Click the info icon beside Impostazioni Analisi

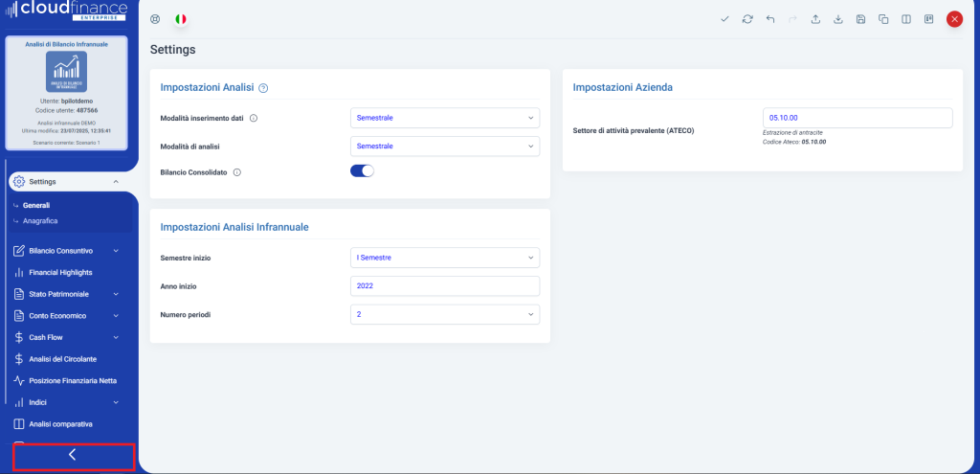(263, 88)
